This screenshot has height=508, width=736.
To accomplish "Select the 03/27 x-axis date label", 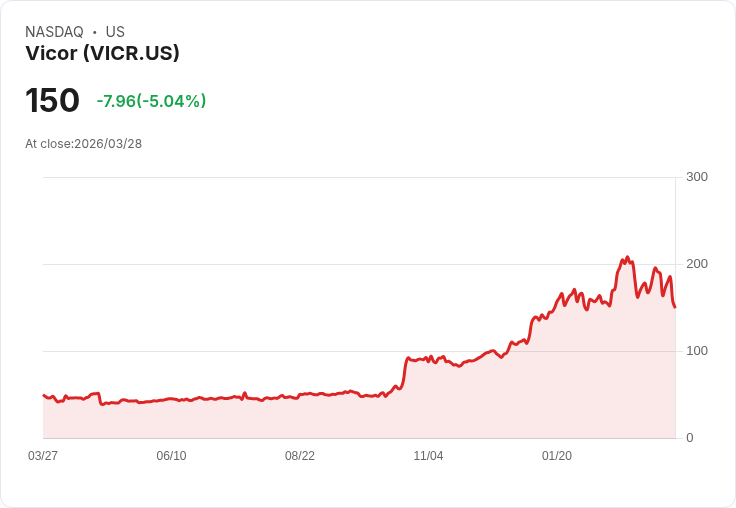I will point(43,456).
